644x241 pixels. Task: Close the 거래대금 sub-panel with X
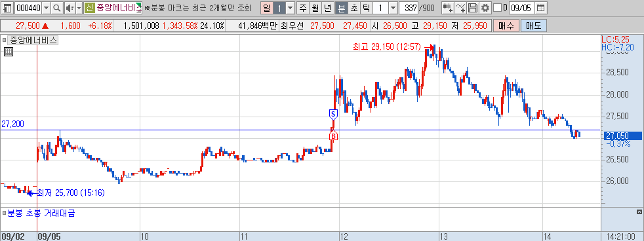tap(639, 212)
